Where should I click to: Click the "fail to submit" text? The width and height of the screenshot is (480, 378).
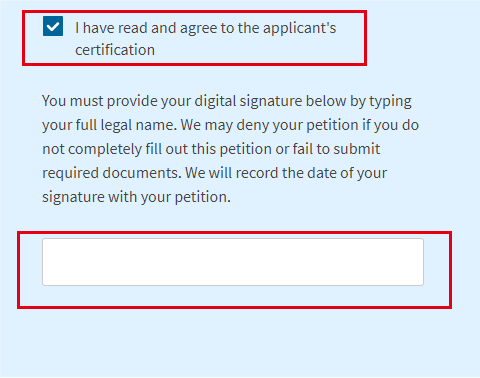336,149
